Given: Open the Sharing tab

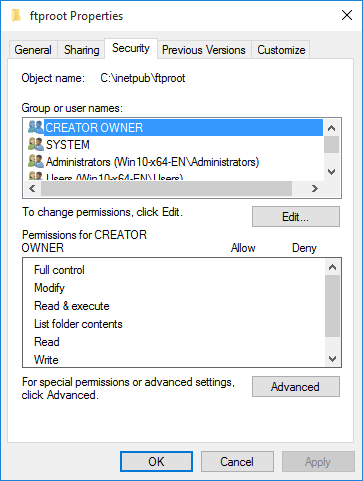Looking at the screenshot, I should [x=81, y=50].
